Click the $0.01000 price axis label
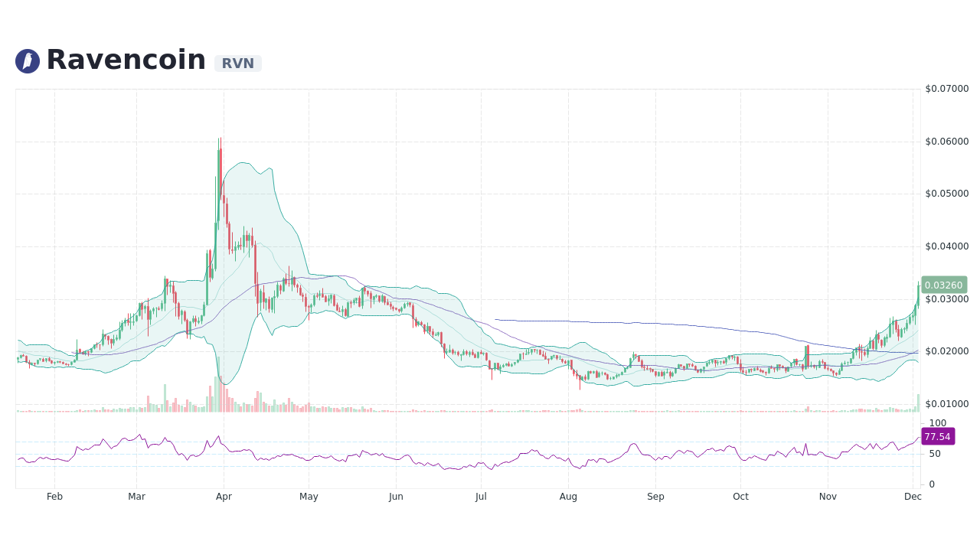 (947, 404)
